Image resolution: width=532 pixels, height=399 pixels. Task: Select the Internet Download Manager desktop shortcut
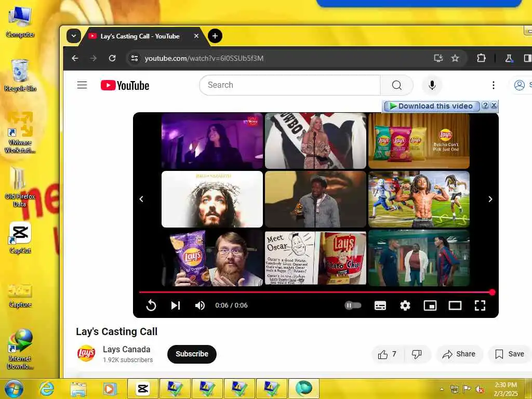pyautogui.click(x=20, y=349)
